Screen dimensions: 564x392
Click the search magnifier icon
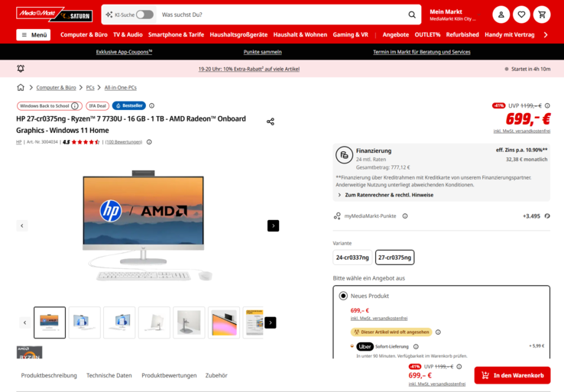[x=412, y=15]
